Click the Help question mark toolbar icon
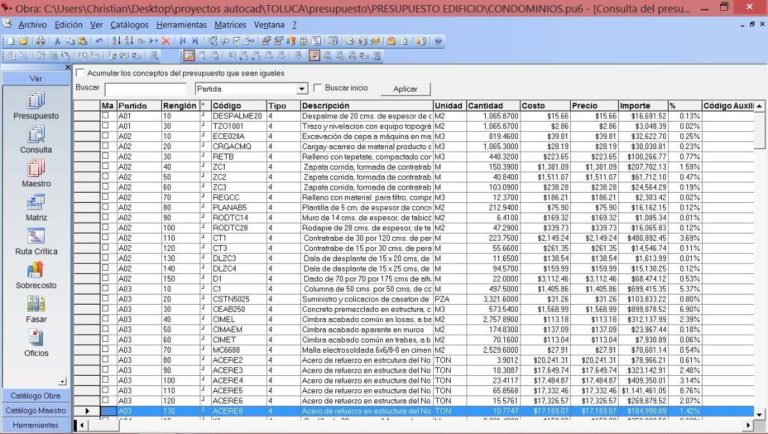The width and height of the screenshot is (768, 434). (x=438, y=41)
